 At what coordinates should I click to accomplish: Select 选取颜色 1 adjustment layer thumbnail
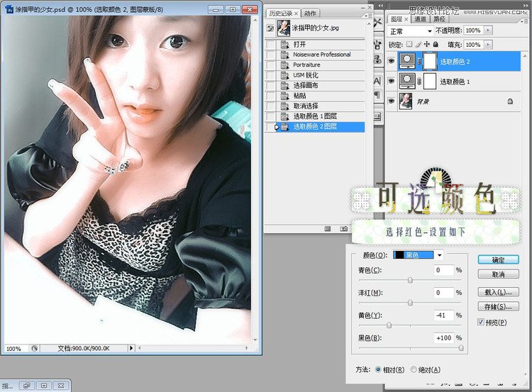pyautogui.click(x=407, y=81)
